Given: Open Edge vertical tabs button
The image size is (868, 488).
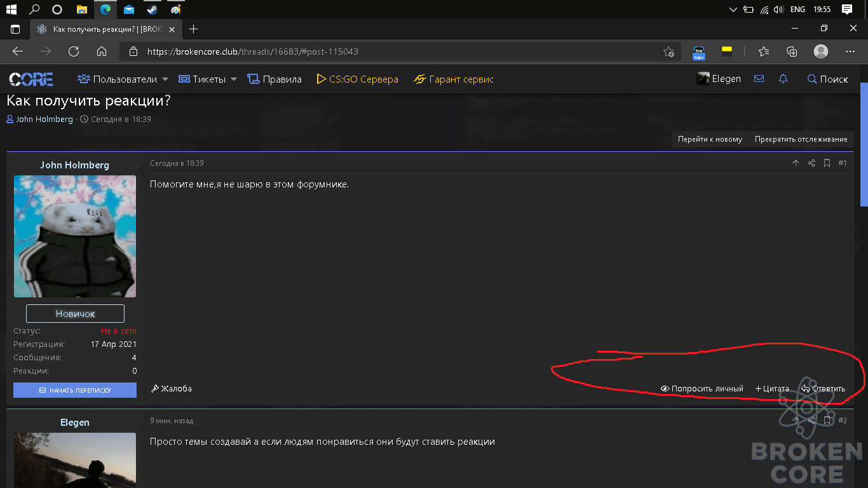Looking at the screenshot, I should click(15, 29).
